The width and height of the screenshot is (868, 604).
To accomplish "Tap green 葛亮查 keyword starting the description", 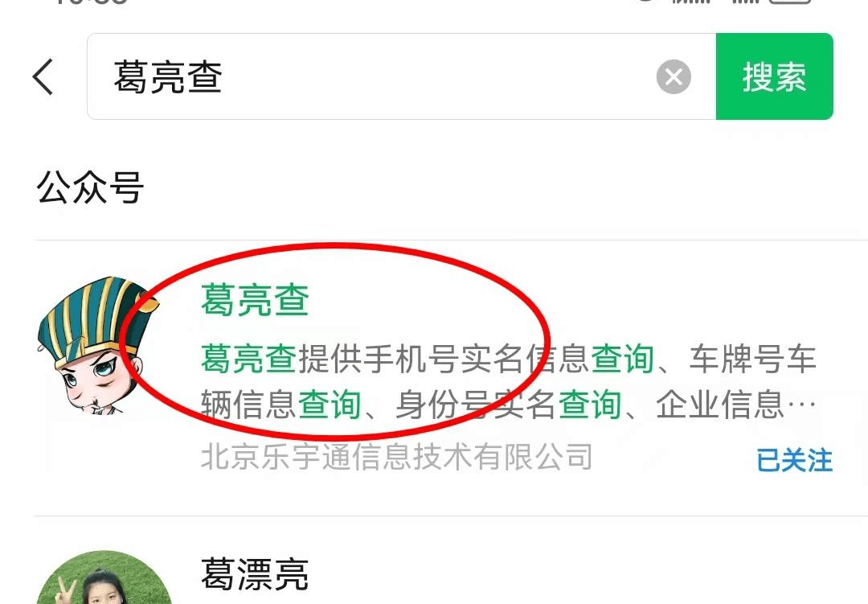I will (249, 359).
